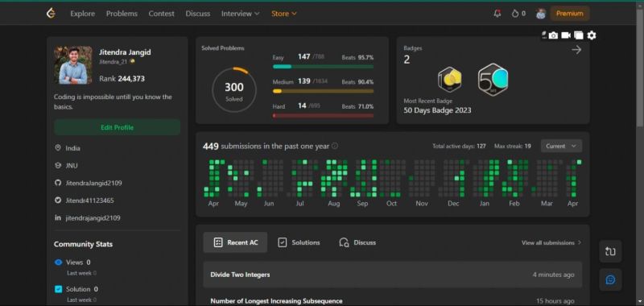Click the 50 Days Badge 2023 text
This screenshot has height=306, width=644.
point(437,110)
